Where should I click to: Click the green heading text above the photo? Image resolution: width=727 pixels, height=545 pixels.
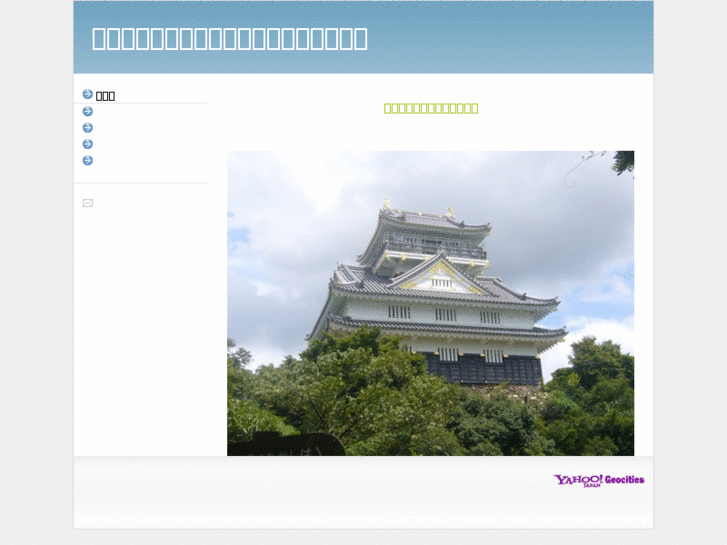(x=431, y=109)
